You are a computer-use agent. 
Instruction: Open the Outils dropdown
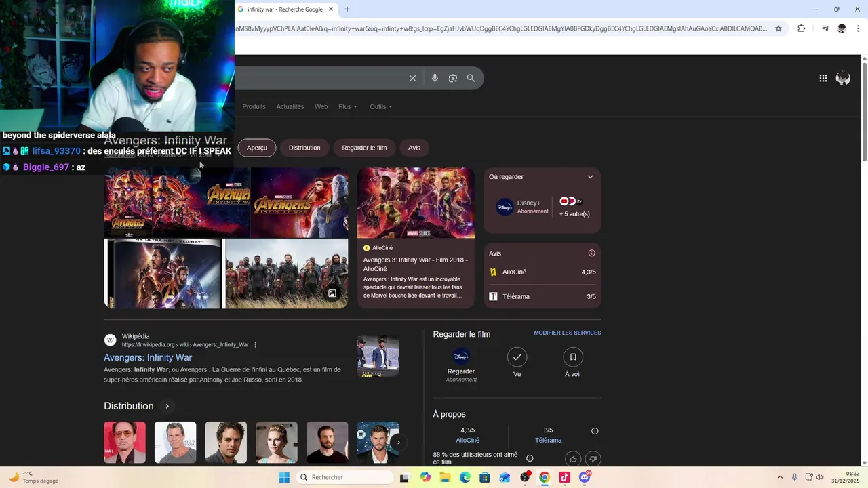tap(380, 107)
